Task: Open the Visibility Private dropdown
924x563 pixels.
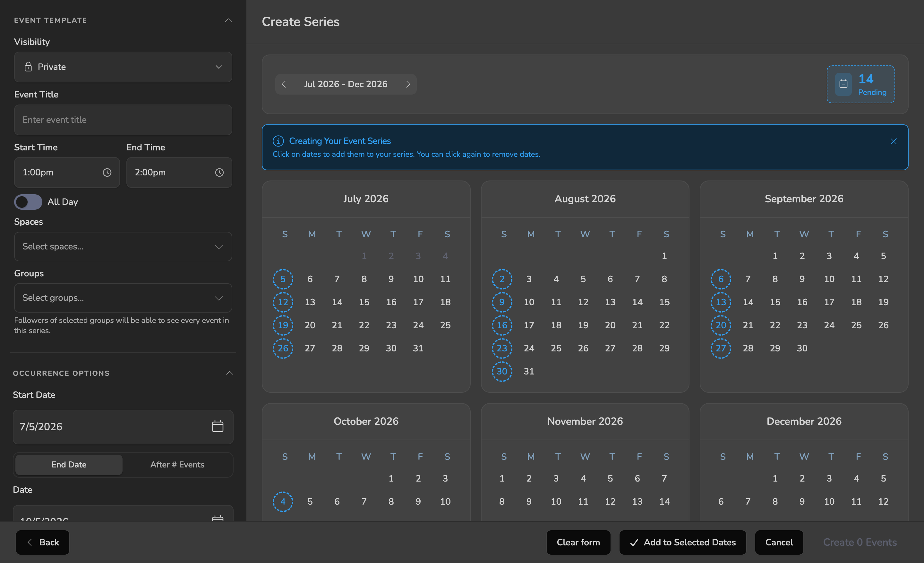Action: click(123, 67)
